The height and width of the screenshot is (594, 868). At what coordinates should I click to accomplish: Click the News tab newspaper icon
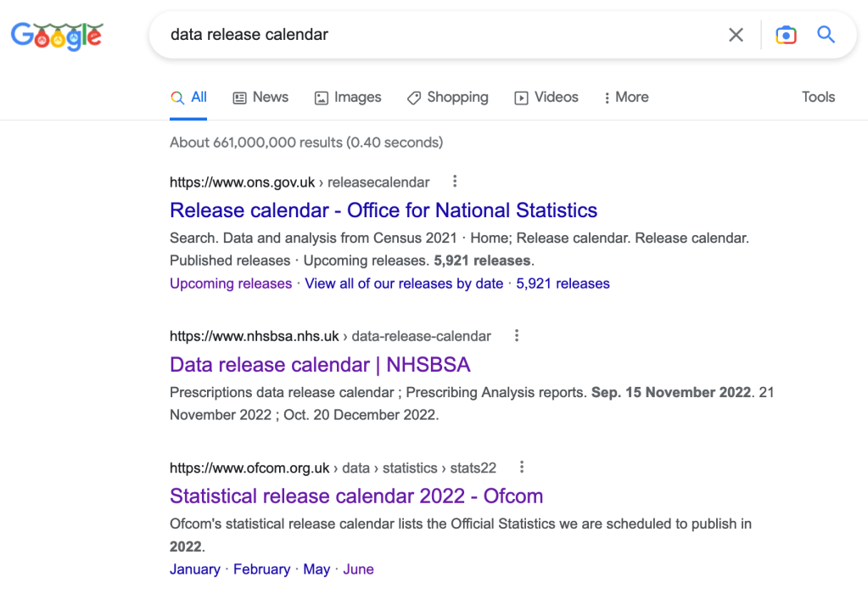(x=239, y=97)
